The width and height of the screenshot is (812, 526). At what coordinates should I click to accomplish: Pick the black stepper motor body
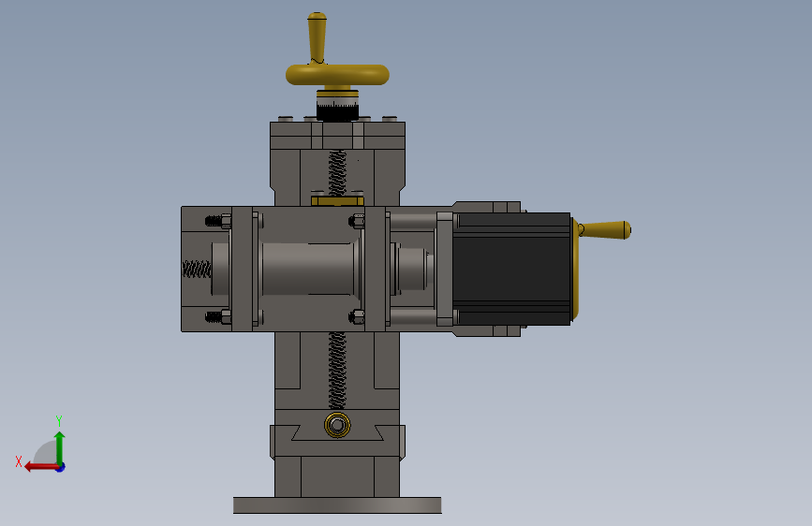pyautogui.click(x=511, y=269)
